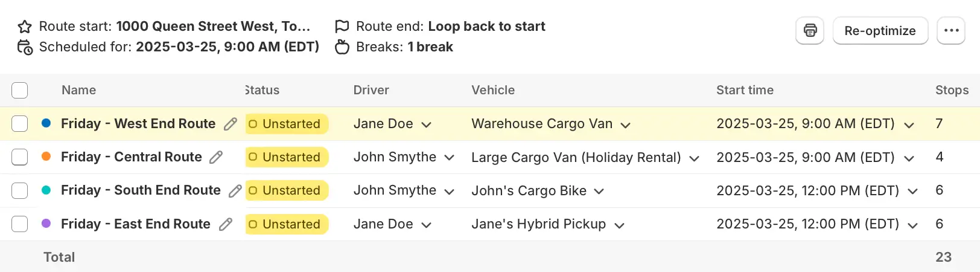Screen dimensions: 980x272
Task: Click the Re-optimize button
Action: pos(880,31)
